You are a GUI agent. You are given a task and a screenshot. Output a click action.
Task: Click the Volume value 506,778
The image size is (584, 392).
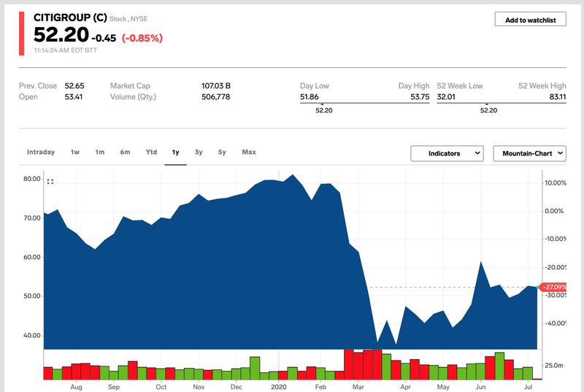coord(215,97)
